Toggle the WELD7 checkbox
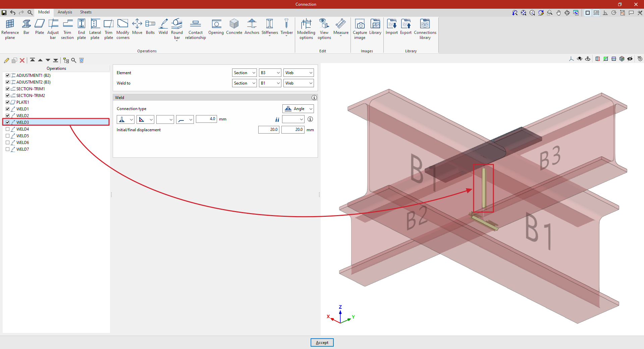 pyautogui.click(x=8, y=149)
